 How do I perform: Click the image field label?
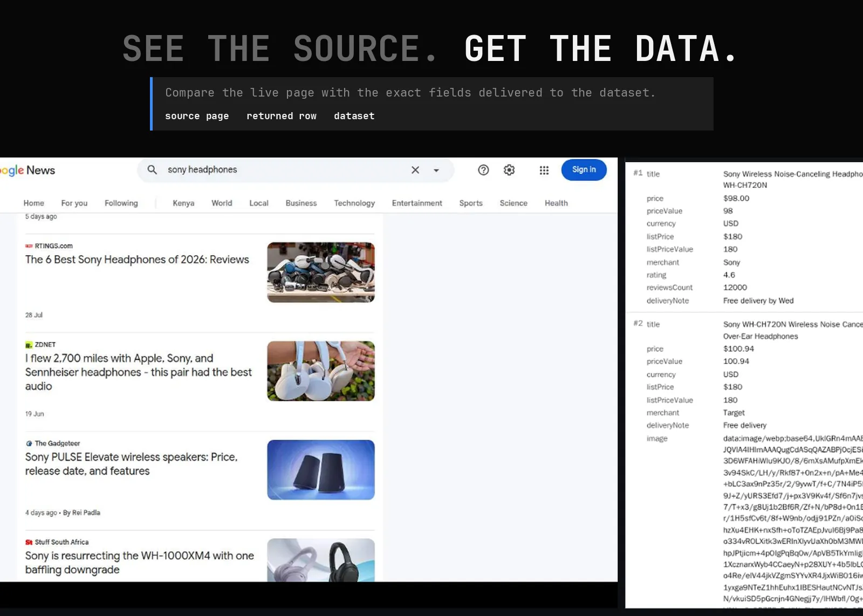[657, 439]
